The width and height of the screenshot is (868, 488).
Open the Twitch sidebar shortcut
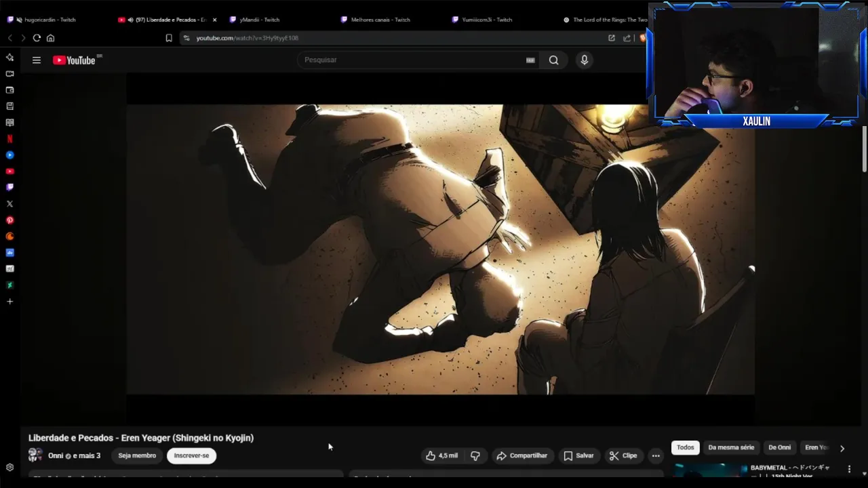9,188
